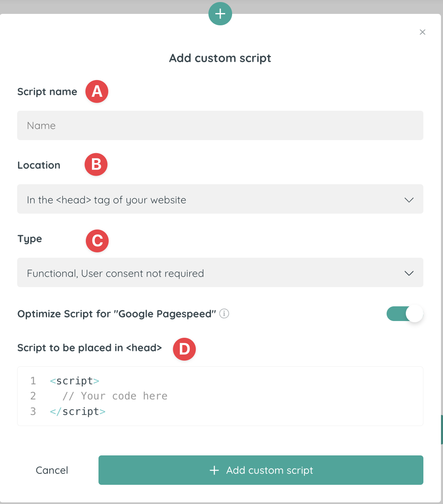Click the Google Pagespeed info icon

click(x=224, y=314)
